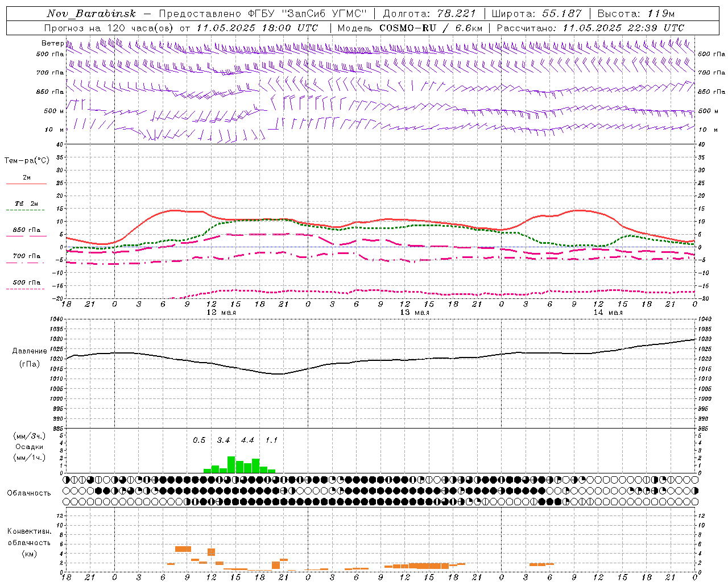The height and width of the screenshot is (582, 728).
Task: Click the 'Ветер' wind panel label
Action: (52, 43)
